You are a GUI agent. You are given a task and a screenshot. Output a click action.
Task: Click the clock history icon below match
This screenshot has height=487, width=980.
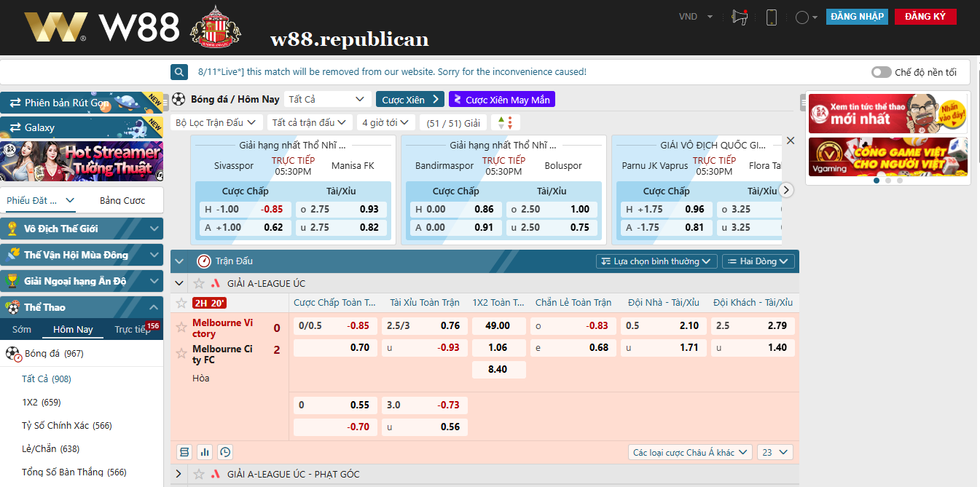click(225, 452)
